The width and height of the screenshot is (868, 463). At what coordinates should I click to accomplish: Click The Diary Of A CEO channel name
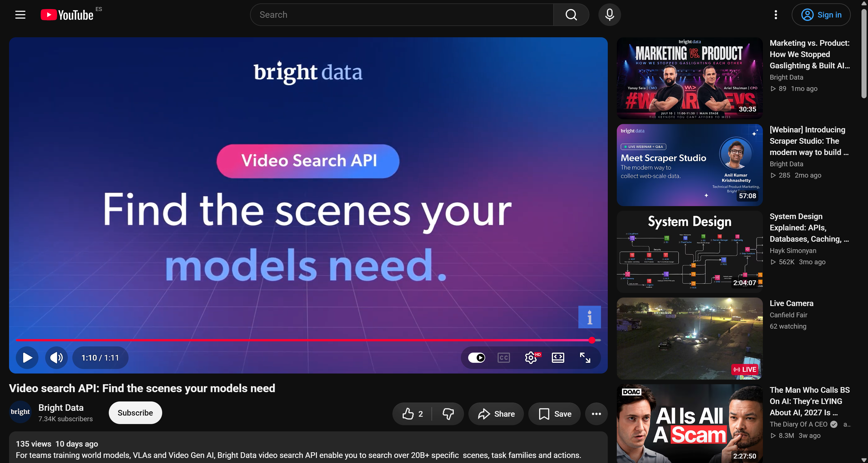[798, 424]
